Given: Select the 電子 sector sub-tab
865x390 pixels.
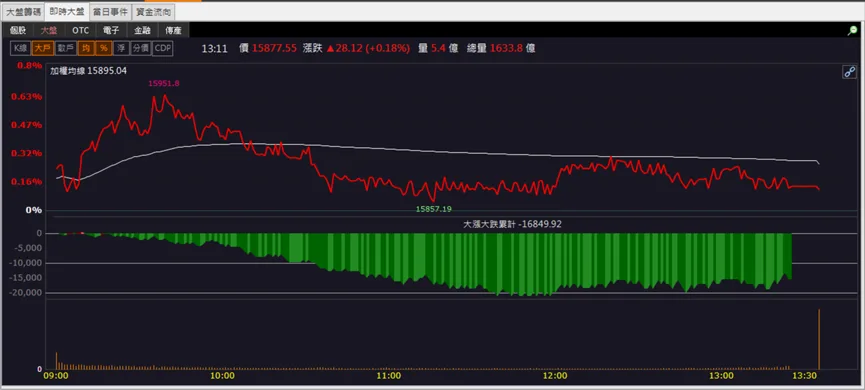Looking at the screenshot, I should tap(111, 30).
